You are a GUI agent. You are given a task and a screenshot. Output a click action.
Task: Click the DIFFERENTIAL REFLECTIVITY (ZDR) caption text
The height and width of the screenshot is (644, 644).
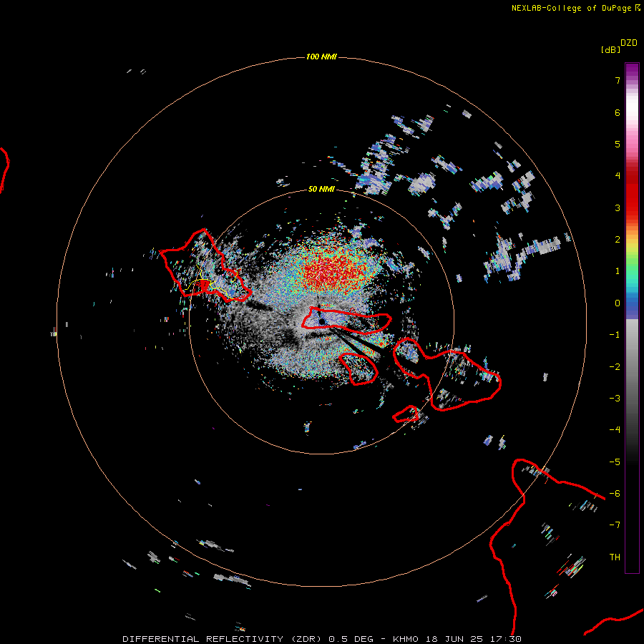point(222,639)
